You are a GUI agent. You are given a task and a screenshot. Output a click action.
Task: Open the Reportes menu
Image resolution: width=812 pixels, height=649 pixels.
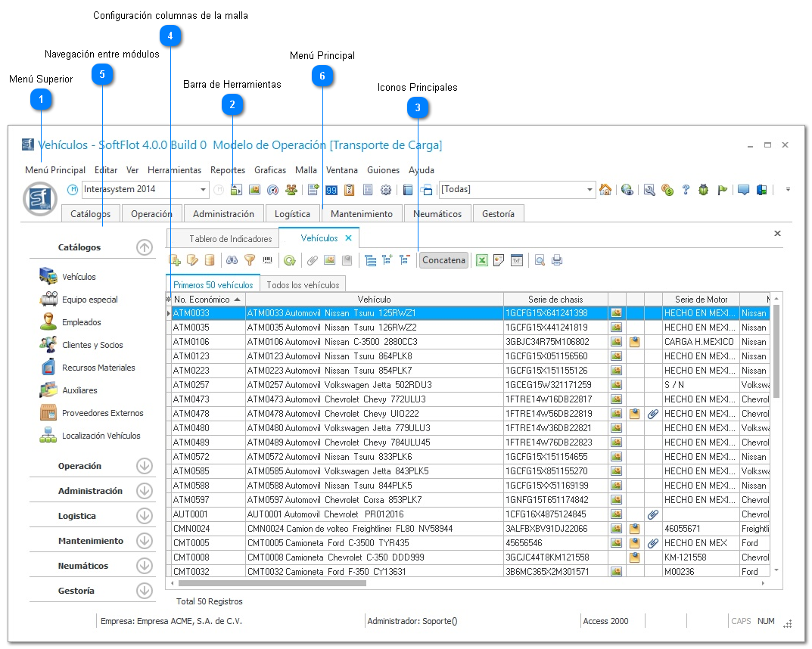228,170
